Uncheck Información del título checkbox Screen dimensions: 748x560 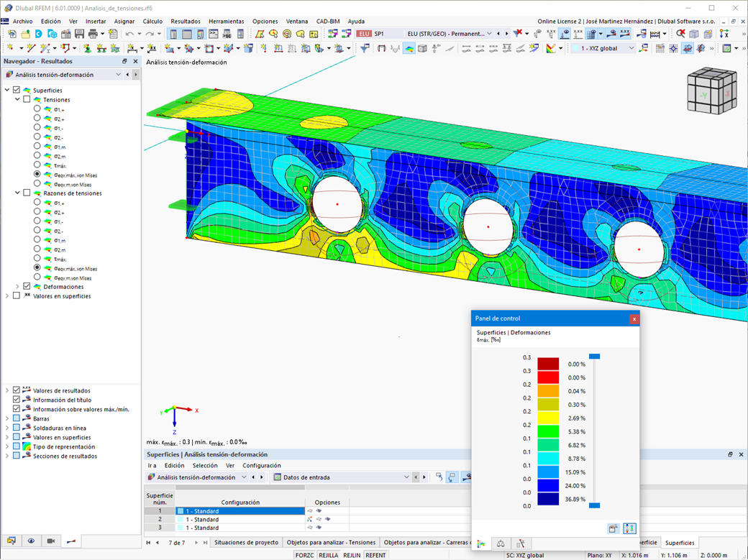tap(17, 399)
